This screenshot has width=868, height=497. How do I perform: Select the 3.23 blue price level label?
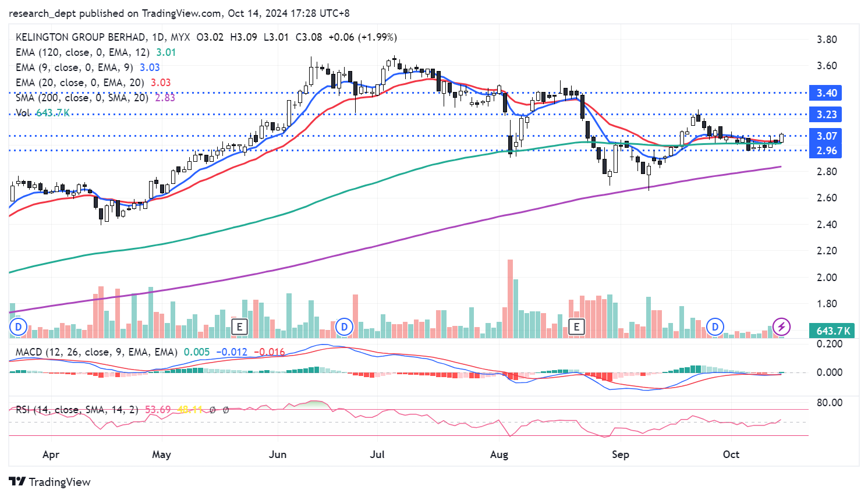(826, 115)
